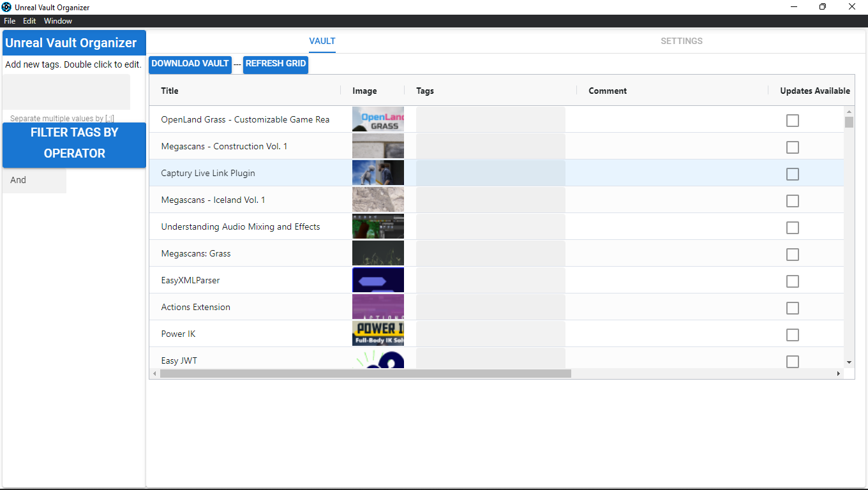
Task: Click FILTER TAGS BY OPERATOR button
Action: click(74, 145)
